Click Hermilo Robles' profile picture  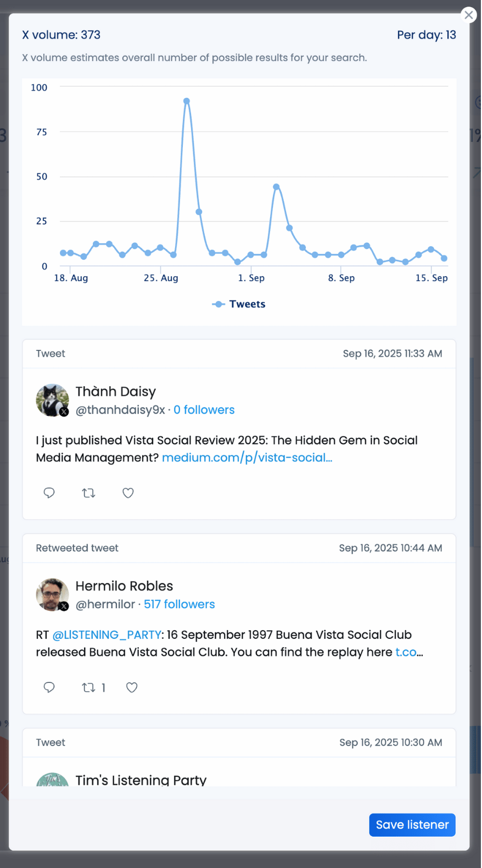click(x=52, y=594)
